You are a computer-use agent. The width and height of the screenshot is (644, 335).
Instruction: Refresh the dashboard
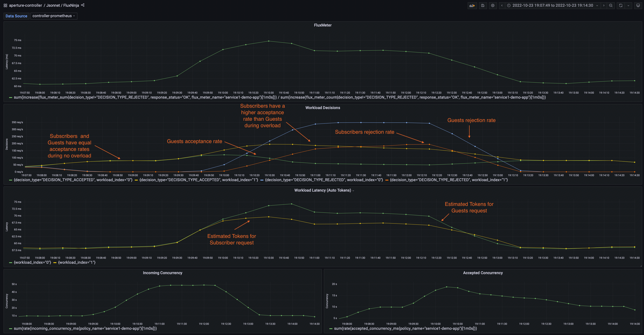(x=621, y=5)
